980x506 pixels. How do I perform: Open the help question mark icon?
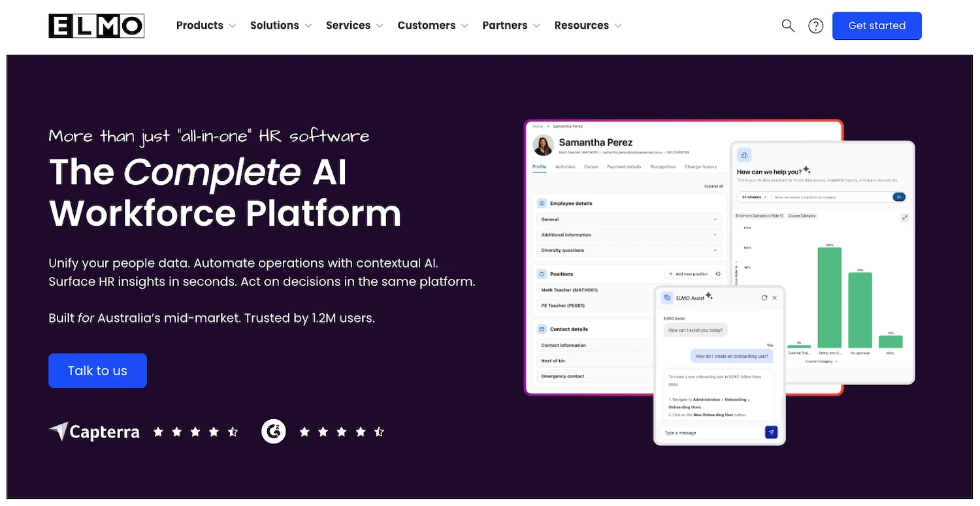815,25
